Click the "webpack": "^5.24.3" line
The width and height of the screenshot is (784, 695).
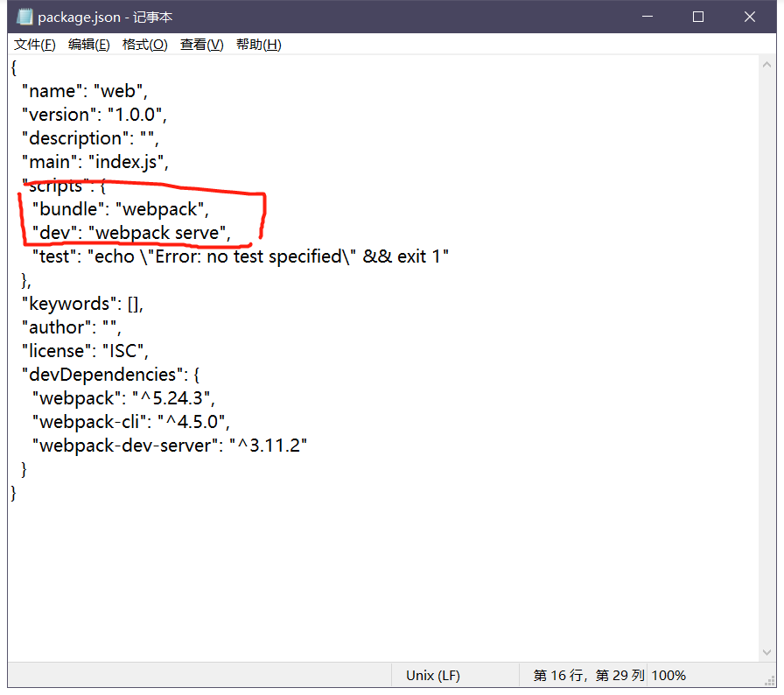123,398
